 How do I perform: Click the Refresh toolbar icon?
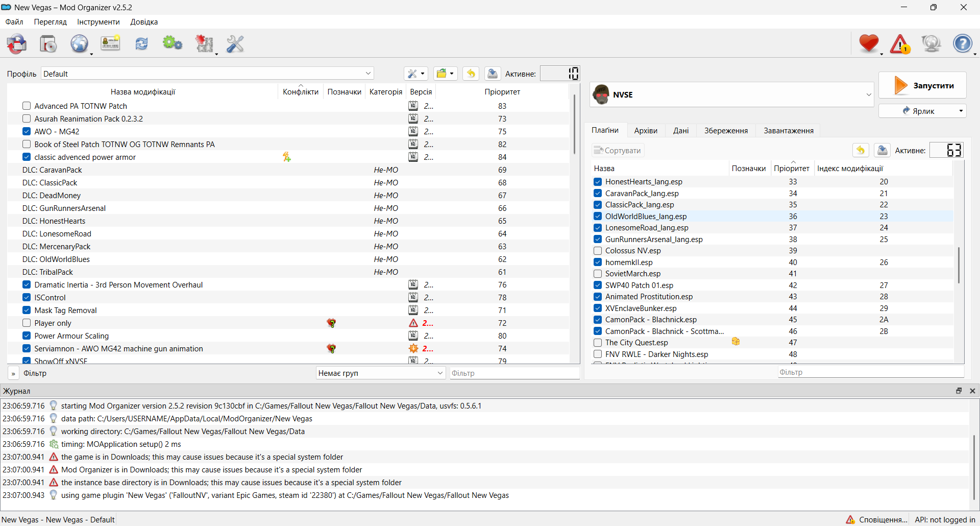[141, 44]
